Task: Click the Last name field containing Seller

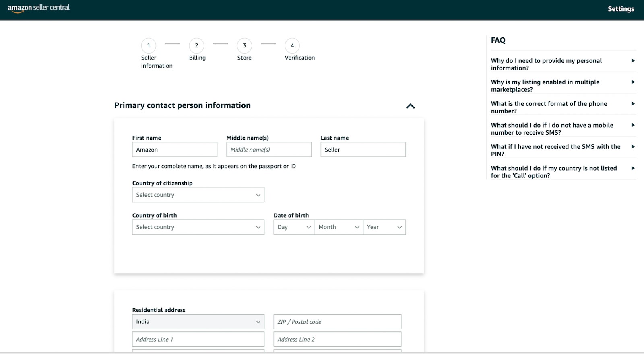Action: 363,150
